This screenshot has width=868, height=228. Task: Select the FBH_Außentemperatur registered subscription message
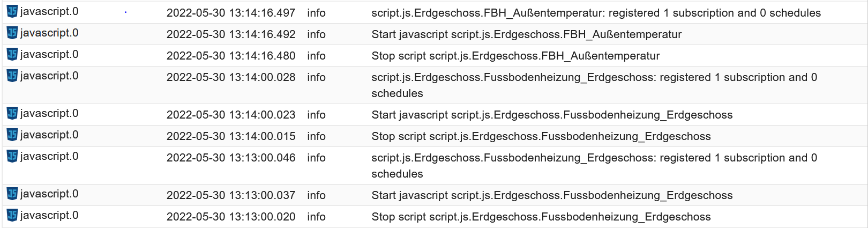[x=596, y=13]
